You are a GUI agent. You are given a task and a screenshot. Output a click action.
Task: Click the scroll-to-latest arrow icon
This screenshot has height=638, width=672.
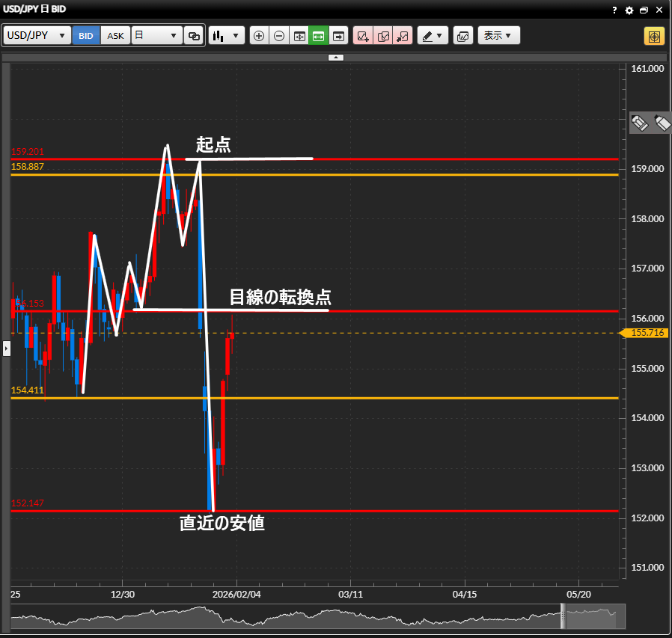click(339, 36)
